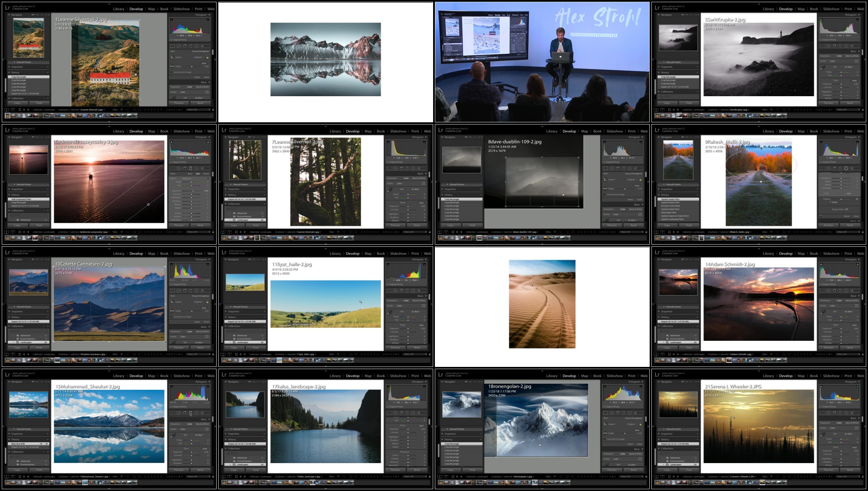Image resolution: width=868 pixels, height=491 pixels.
Task: Click Reset button in 15Muhammad_Shaukat window
Action: [200, 470]
